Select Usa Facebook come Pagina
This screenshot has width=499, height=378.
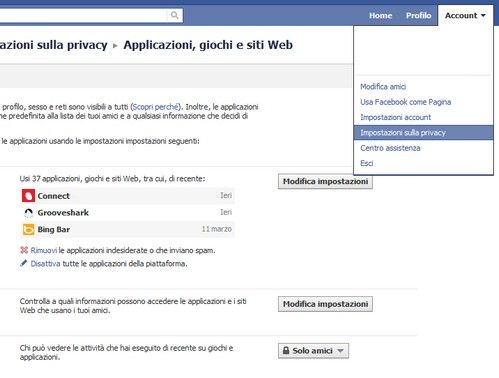pos(405,102)
